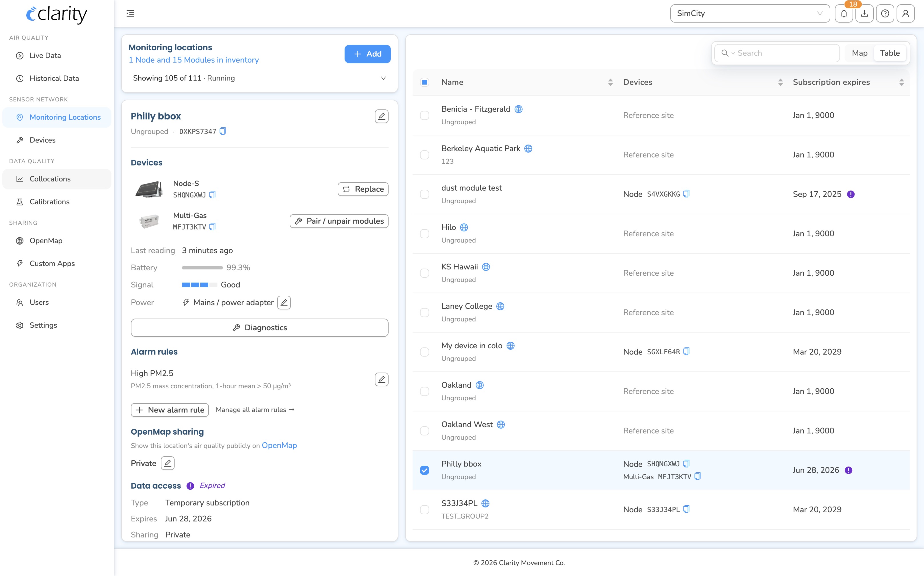Collapse the sidebar with the menu icon

pos(130,14)
